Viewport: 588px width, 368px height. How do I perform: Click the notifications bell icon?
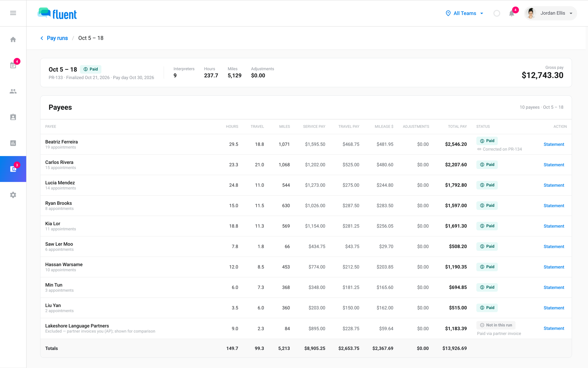511,13
